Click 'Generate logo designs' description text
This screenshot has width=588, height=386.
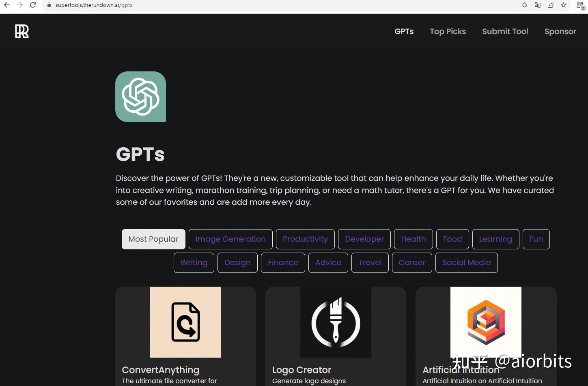point(309,381)
